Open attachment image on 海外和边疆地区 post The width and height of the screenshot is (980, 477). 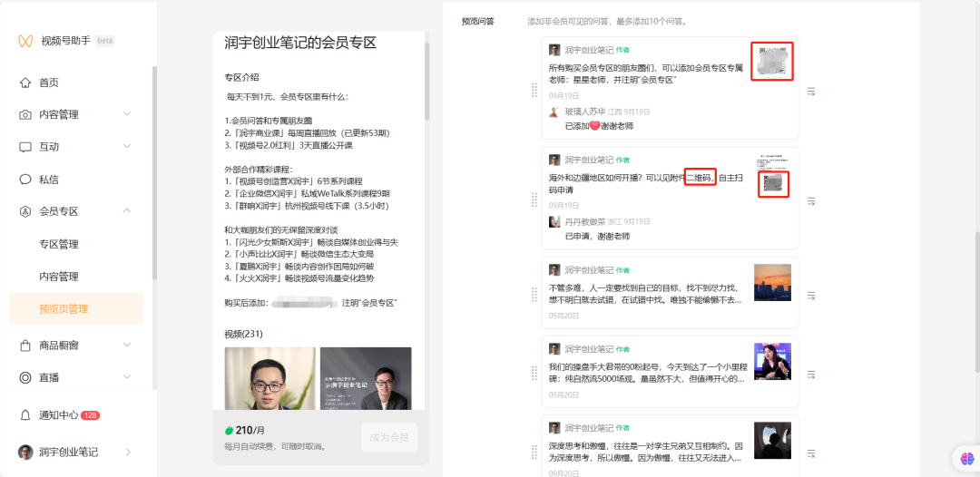click(772, 174)
